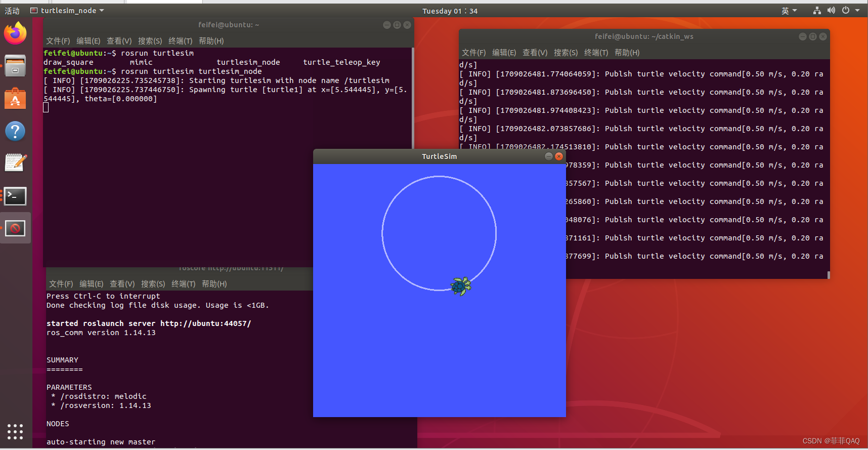Switch to Terminal via the dock icon
868x450 pixels.
click(15, 196)
